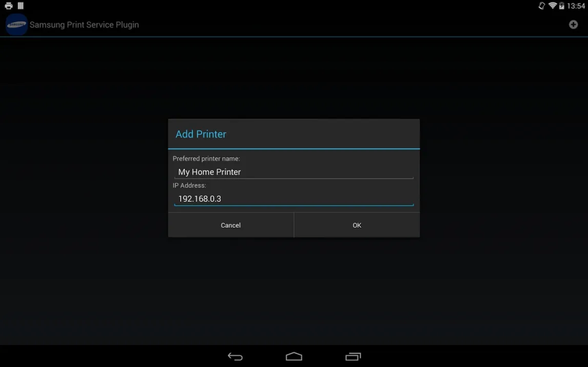
Task: Tap the printer notification icon in status bar
Action: coord(9,6)
